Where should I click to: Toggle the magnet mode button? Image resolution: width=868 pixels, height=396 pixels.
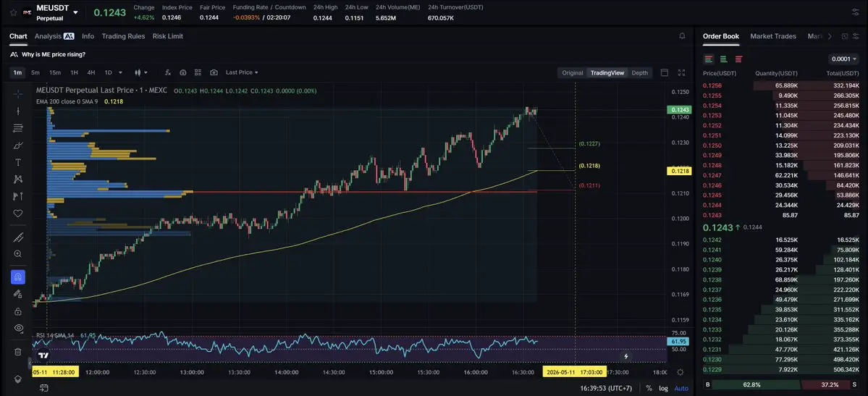pos(17,277)
